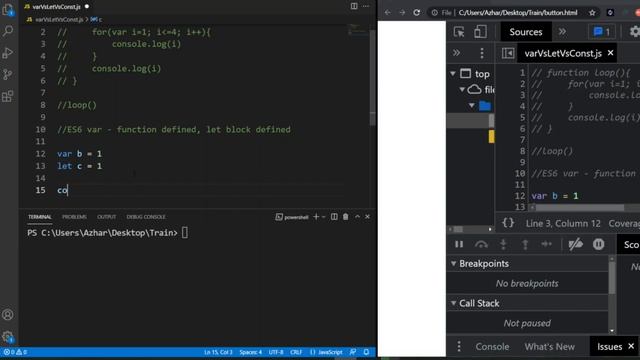640x360 pixels.
Task: Open the Manage gear in VS Code activity bar
Action: click(8, 337)
